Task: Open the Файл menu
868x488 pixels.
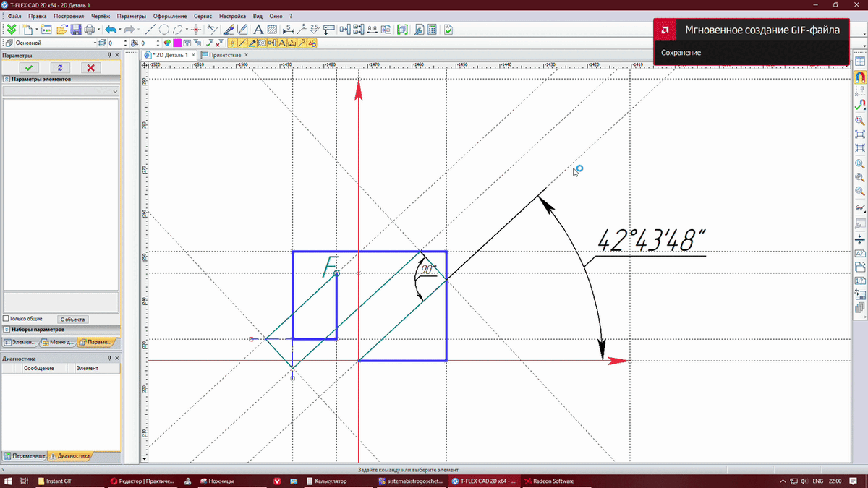Action: coord(14,16)
